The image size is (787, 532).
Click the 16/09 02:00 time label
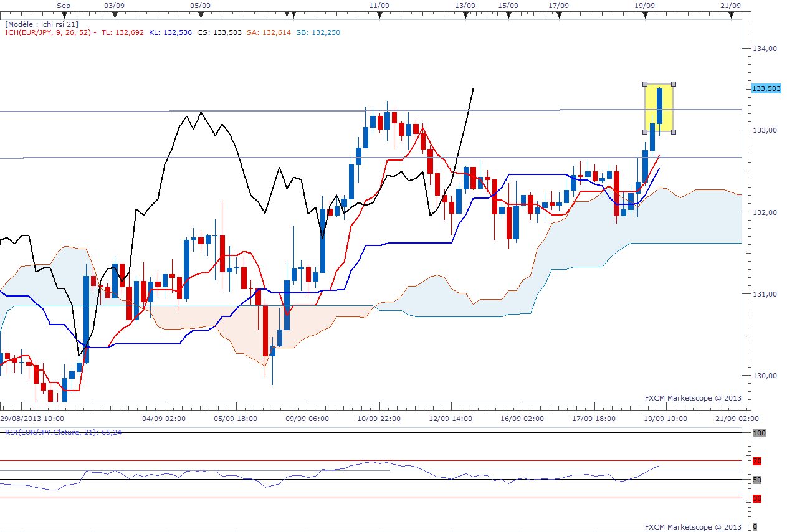click(522, 418)
